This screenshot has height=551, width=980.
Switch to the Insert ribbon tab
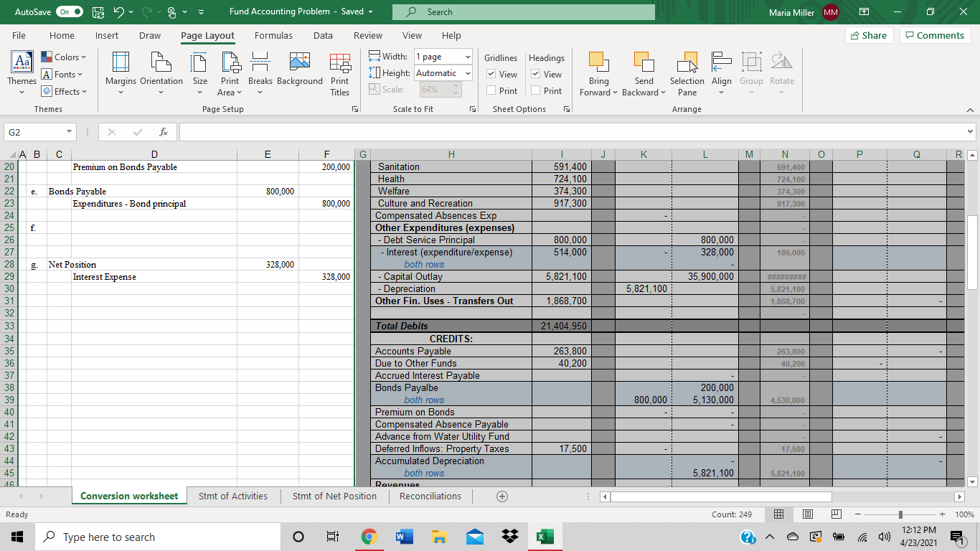107,35
